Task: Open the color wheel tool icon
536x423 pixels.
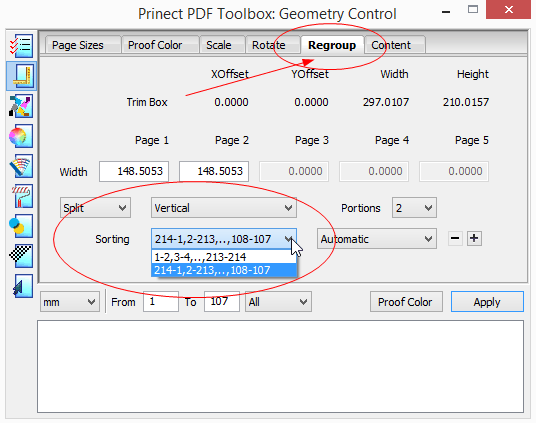Action: (x=21, y=136)
